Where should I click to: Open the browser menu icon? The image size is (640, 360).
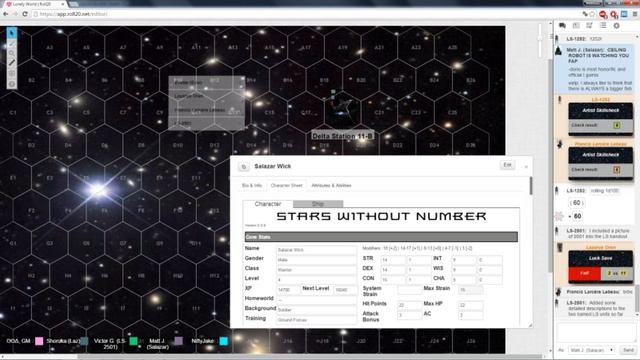pos(635,14)
